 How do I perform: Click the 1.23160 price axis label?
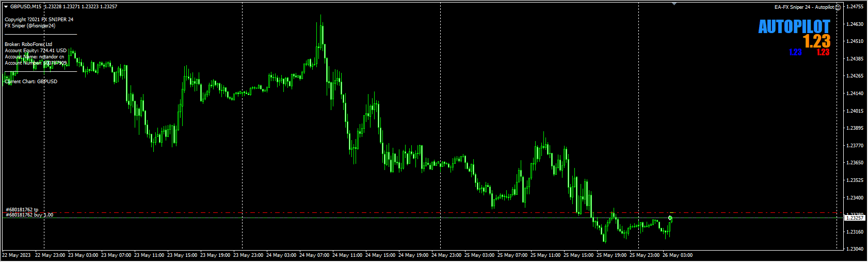855,232
